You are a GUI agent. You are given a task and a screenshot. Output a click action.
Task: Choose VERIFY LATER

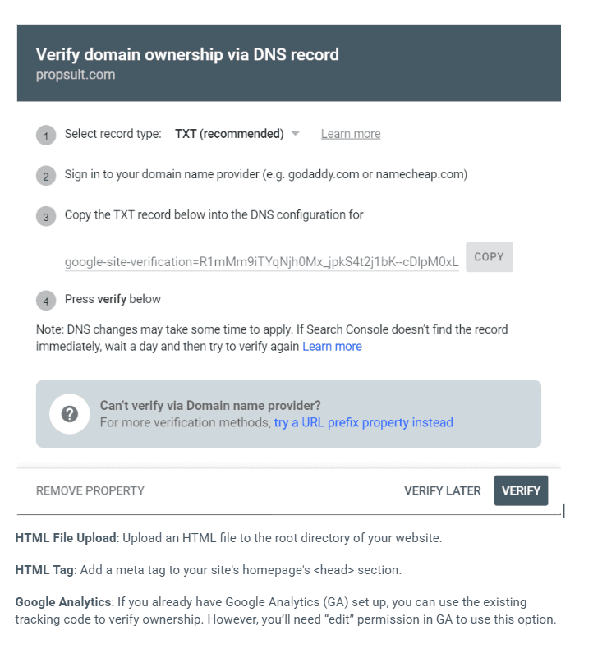442,490
